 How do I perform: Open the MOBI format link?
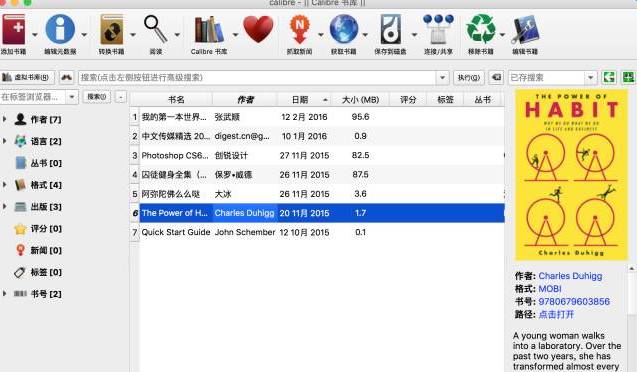pyautogui.click(x=550, y=289)
